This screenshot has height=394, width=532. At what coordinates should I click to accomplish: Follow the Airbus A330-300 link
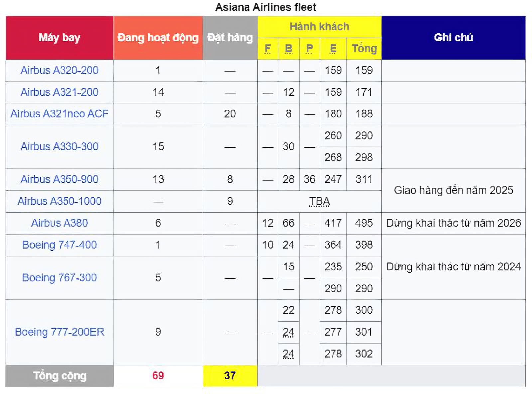60,146
